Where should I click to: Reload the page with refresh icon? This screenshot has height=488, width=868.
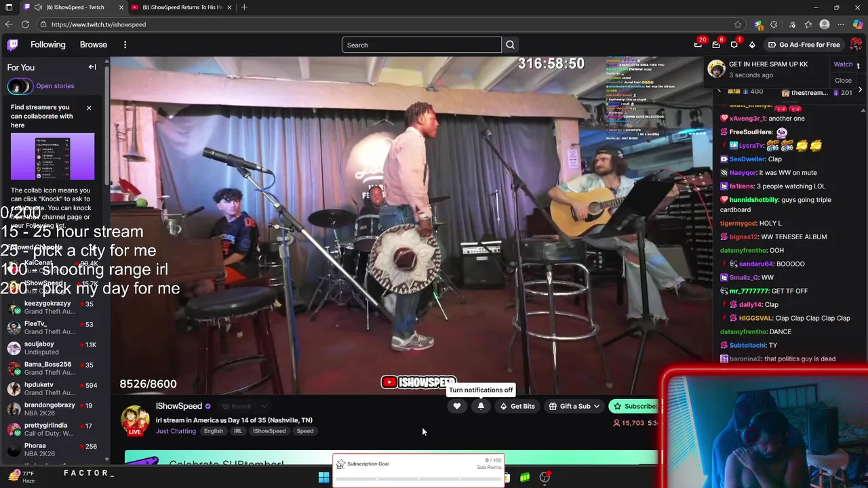click(25, 24)
